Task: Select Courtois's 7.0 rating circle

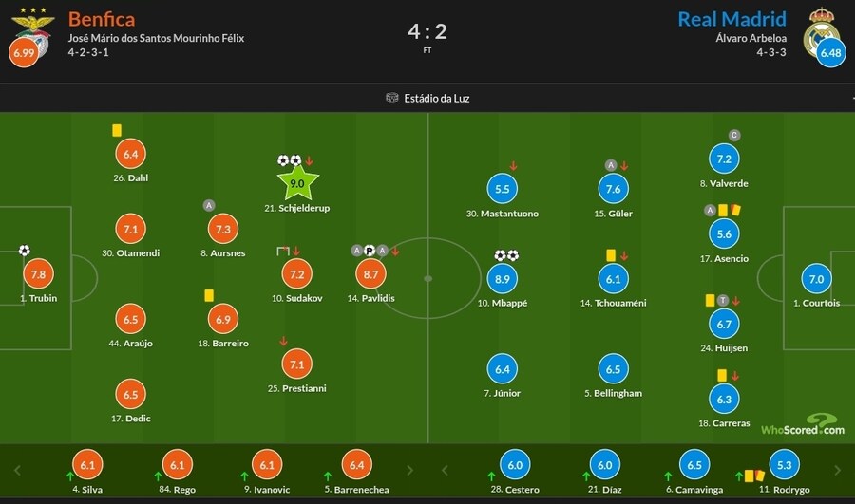Action: coord(816,279)
